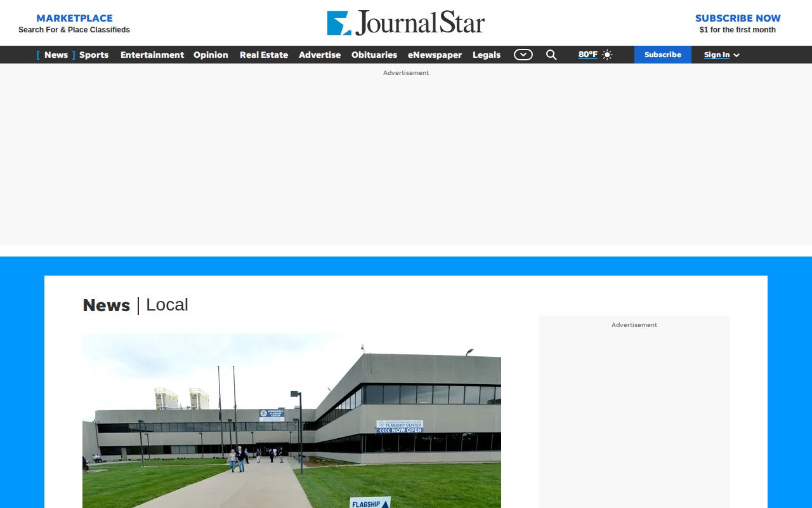The width and height of the screenshot is (812, 508).
Task: Open the search magnifier icon
Action: tap(551, 55)
